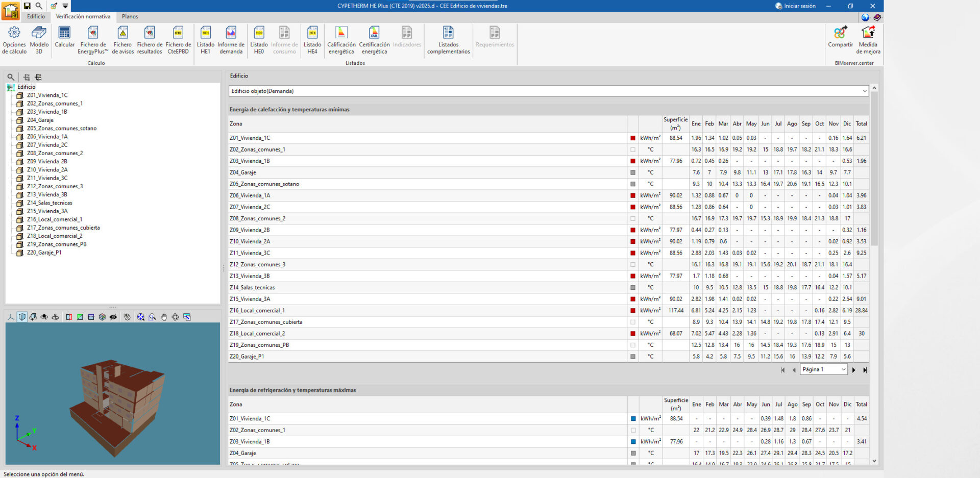980x478 pixels.
Task: Switch to the Edificio ribbon tab
Action: [x=36, y=17]
